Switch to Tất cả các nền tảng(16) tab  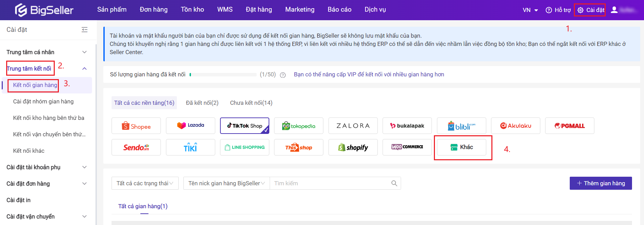click(x=144, y=103)
